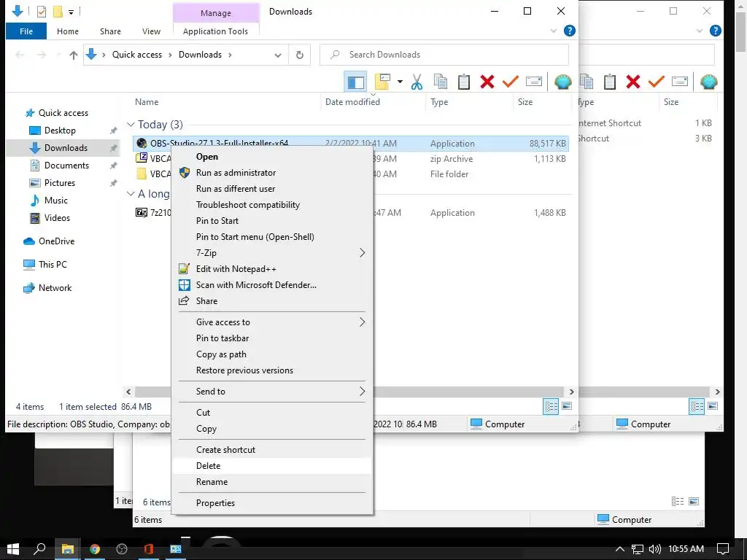Choose Delete from context menu
The height and width of the screenshot is (560, 747).
[x=271, y=466]
